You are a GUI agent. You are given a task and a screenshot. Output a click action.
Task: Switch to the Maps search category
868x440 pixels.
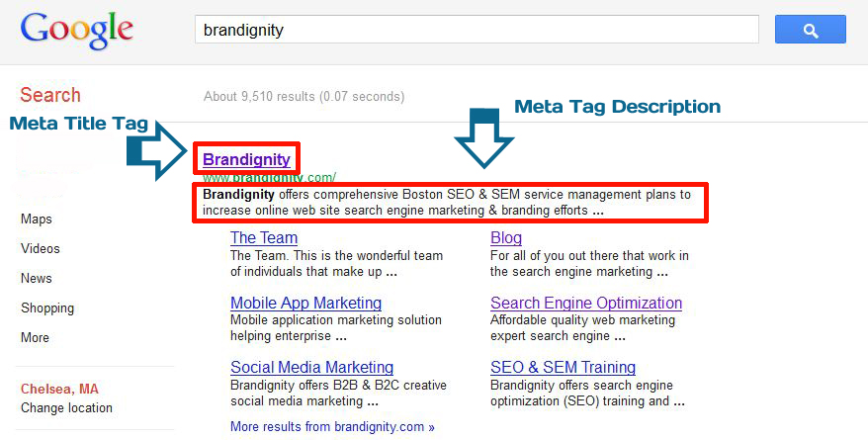point(37,220)
